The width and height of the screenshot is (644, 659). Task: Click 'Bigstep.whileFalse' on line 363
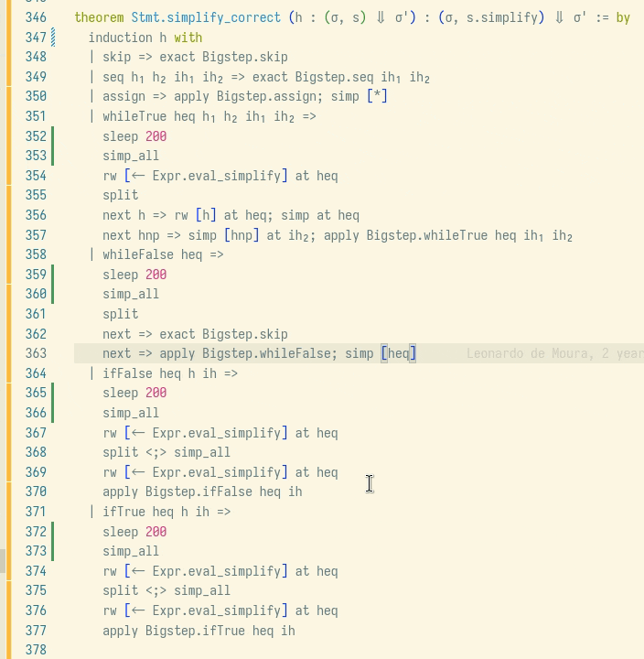click(x=266, y=353)
